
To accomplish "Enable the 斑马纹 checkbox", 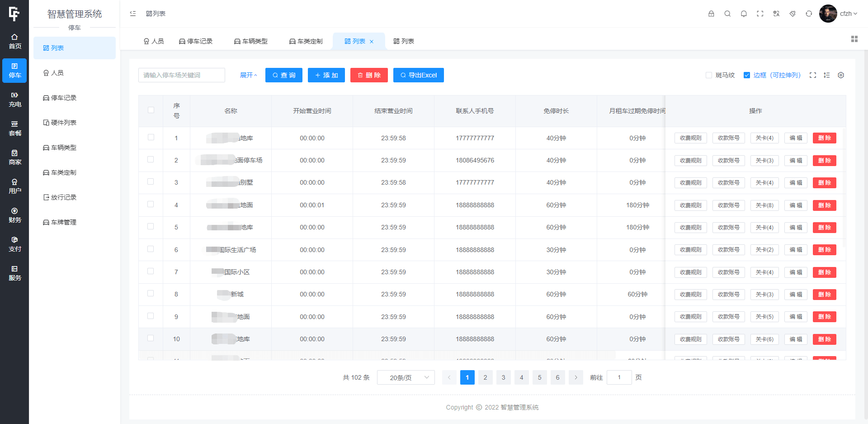I will pyautogui.click(x=709, y=75).
